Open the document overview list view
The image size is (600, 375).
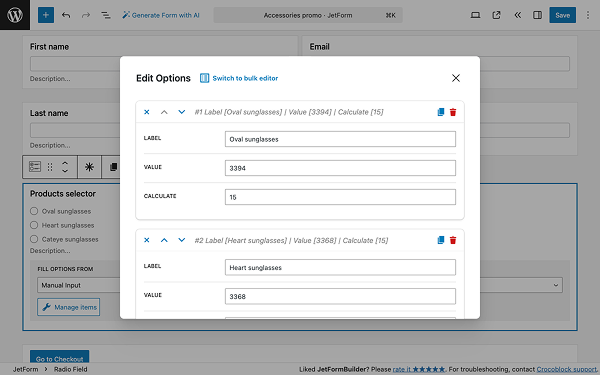point(106,15)
